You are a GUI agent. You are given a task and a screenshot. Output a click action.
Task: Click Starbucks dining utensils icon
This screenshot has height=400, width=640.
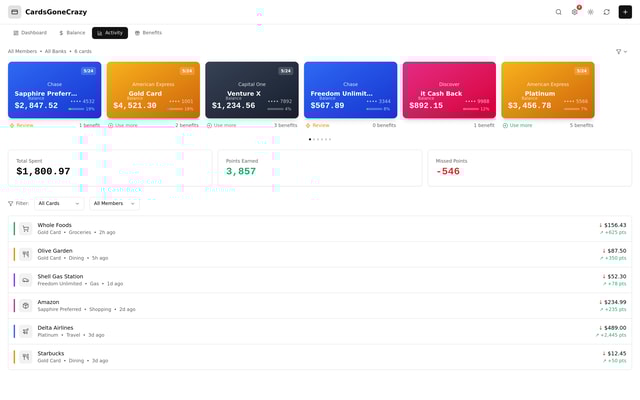coord(25,357)
